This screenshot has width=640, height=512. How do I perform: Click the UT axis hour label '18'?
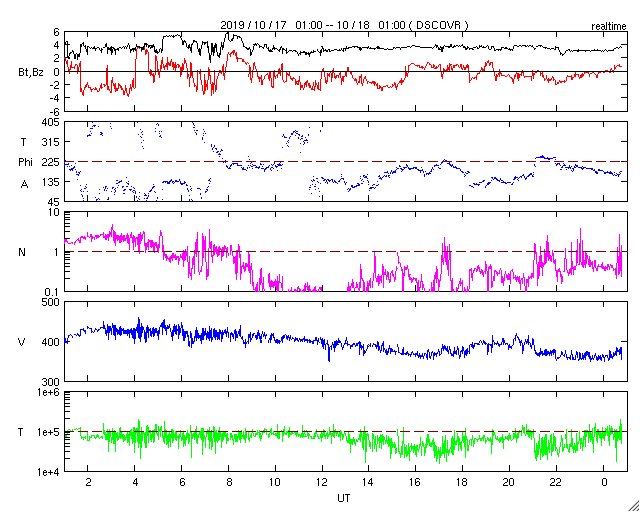pyautogui.click(x=462, y=481)
